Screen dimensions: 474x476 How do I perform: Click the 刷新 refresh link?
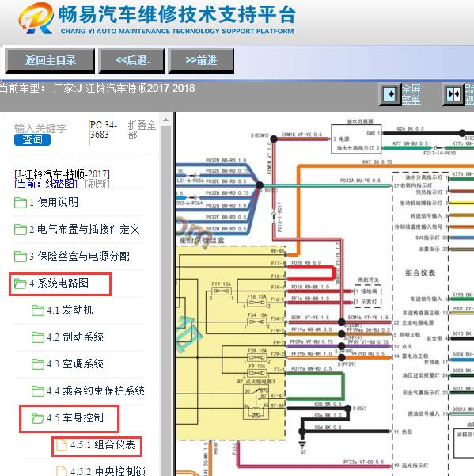(97, 184)
